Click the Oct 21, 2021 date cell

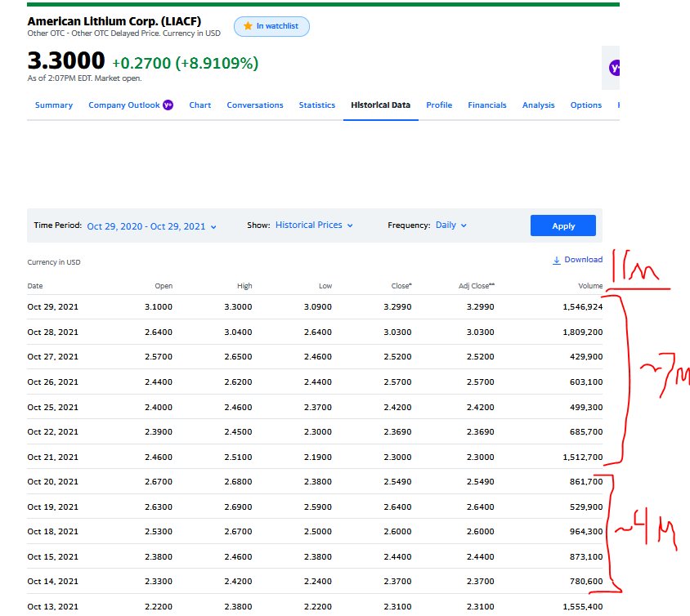(53, 458)
